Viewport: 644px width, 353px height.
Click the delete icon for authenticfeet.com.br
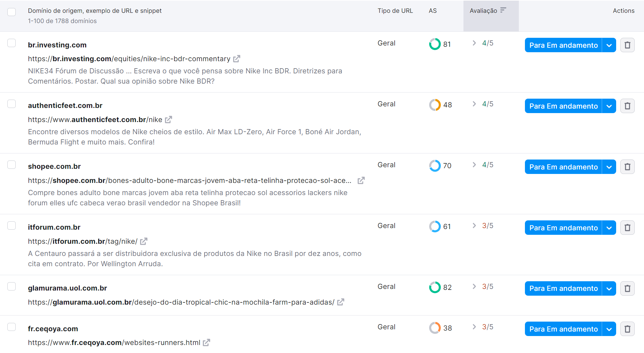pos(627,106)
